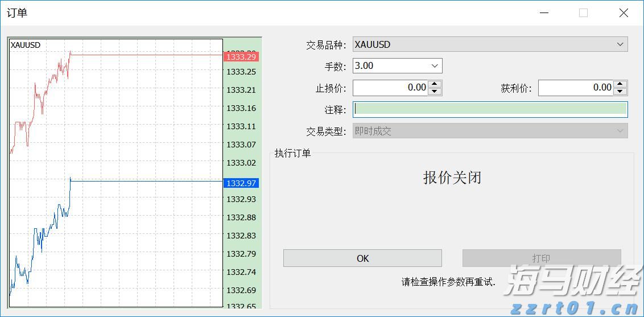
Task: Click the red 1333.29 ask price tag
Action: coord(241,57)
